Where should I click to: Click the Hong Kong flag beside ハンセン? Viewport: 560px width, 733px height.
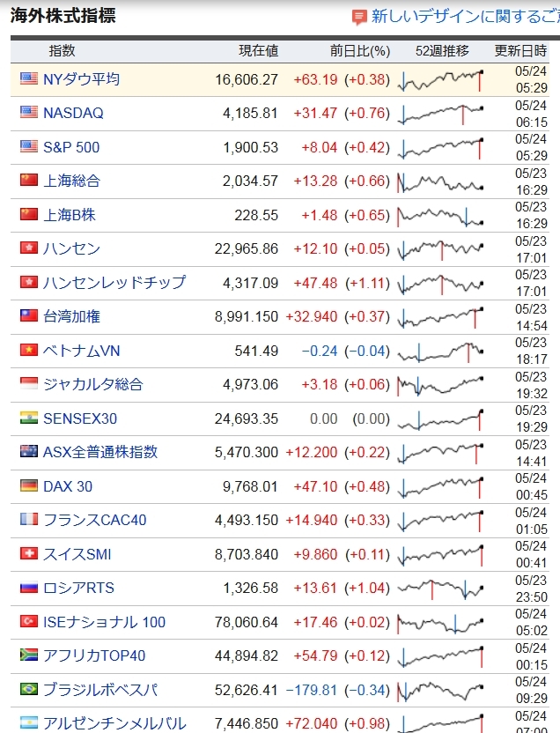point(29,248)
